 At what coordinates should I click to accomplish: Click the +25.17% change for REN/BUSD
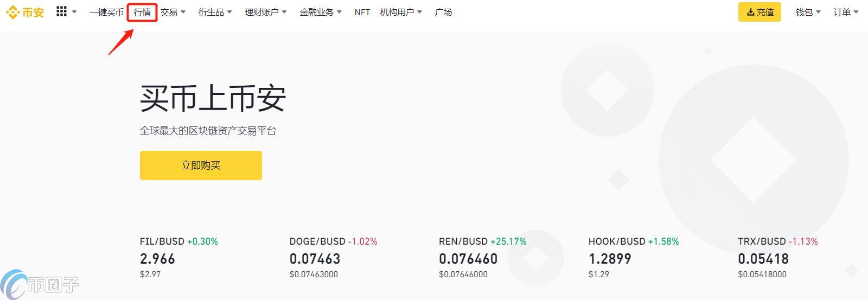[508, 241]
